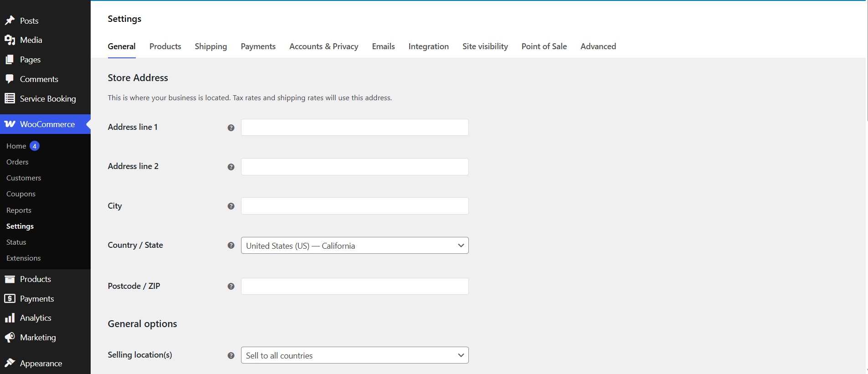
Task: Open WooCommerce Home with notification badge
Action: 16,146
